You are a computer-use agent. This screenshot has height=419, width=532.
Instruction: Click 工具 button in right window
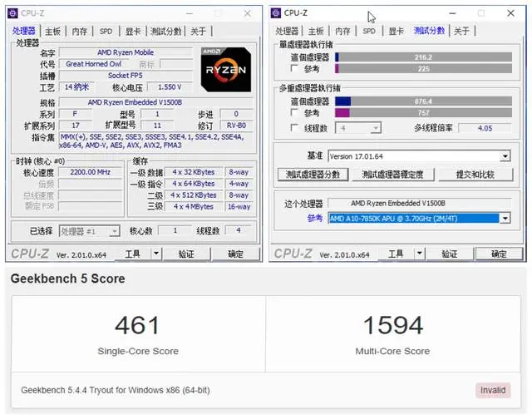click(x=396, y=254)
